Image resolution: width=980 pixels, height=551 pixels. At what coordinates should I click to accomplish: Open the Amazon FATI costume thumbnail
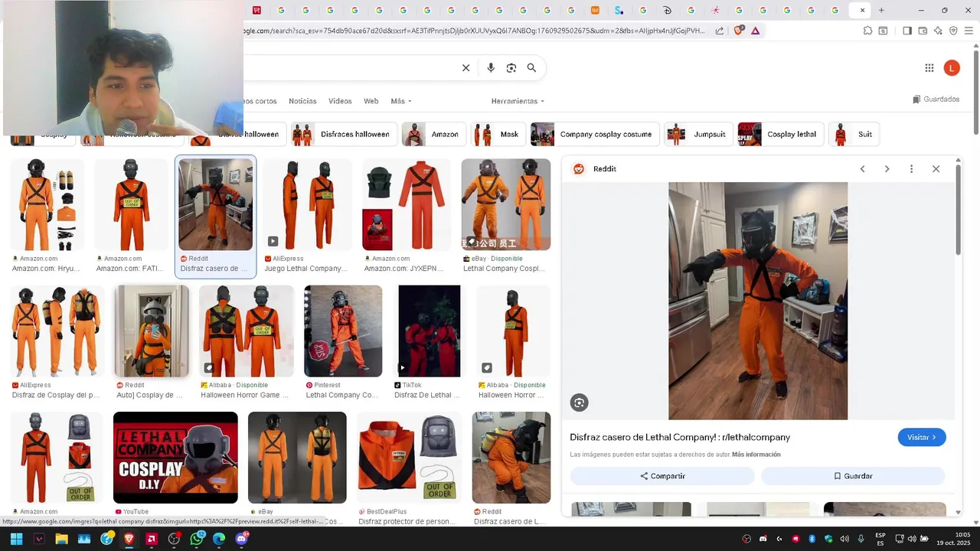click(x=131, y=204)
